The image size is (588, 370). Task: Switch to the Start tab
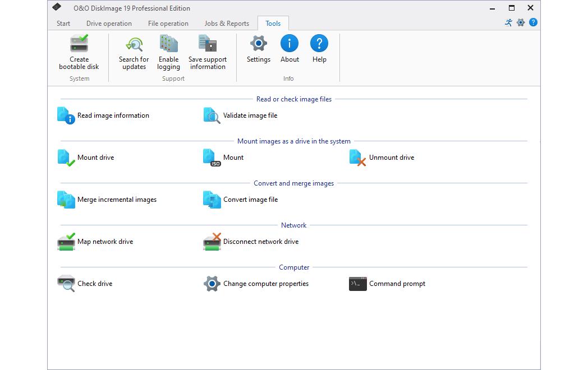63,23
